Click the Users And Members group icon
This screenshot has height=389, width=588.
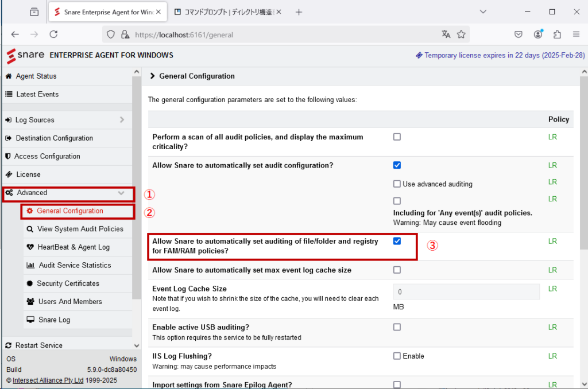click(x=31, y=302)
